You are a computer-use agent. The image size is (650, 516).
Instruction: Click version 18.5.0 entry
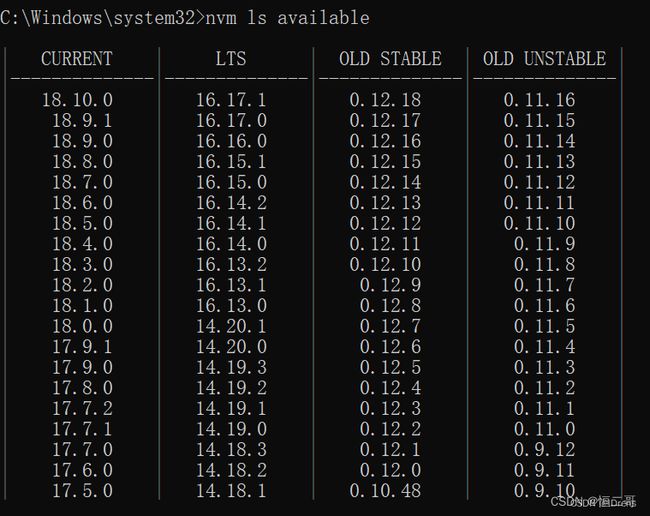pos(82,223)
